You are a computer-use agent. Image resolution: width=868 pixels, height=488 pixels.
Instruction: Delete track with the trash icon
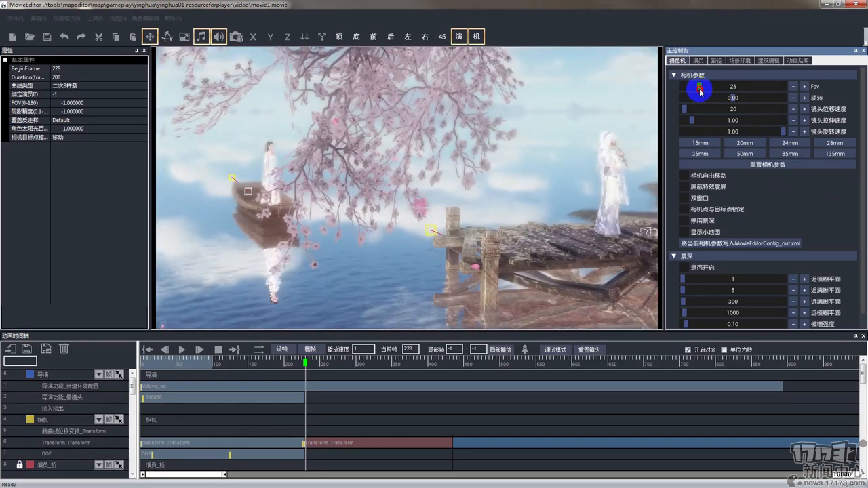64,349
